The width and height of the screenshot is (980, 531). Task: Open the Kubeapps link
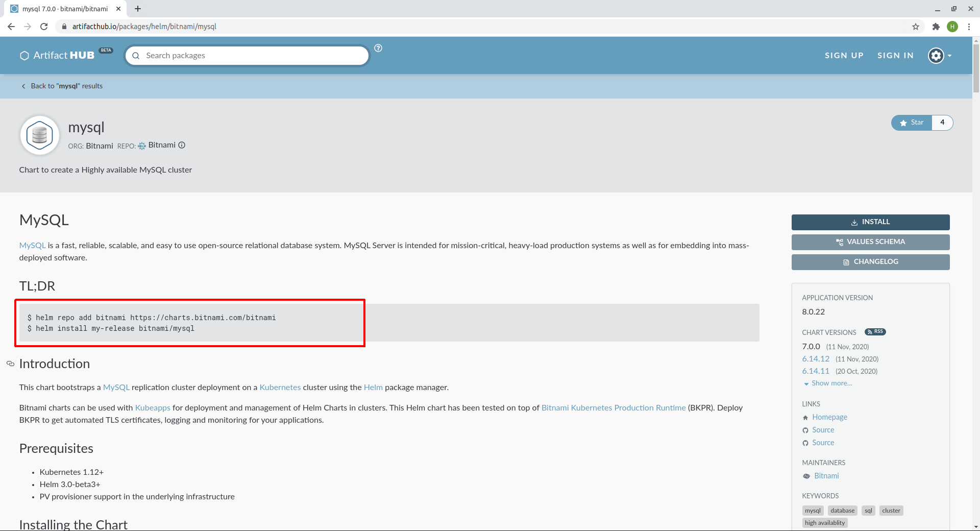click(x=153, y=408)
